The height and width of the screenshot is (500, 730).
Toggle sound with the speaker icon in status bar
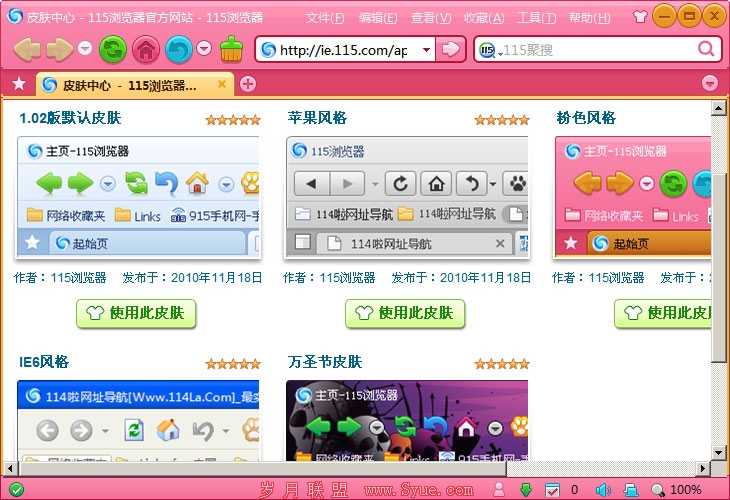coord(603,489)
